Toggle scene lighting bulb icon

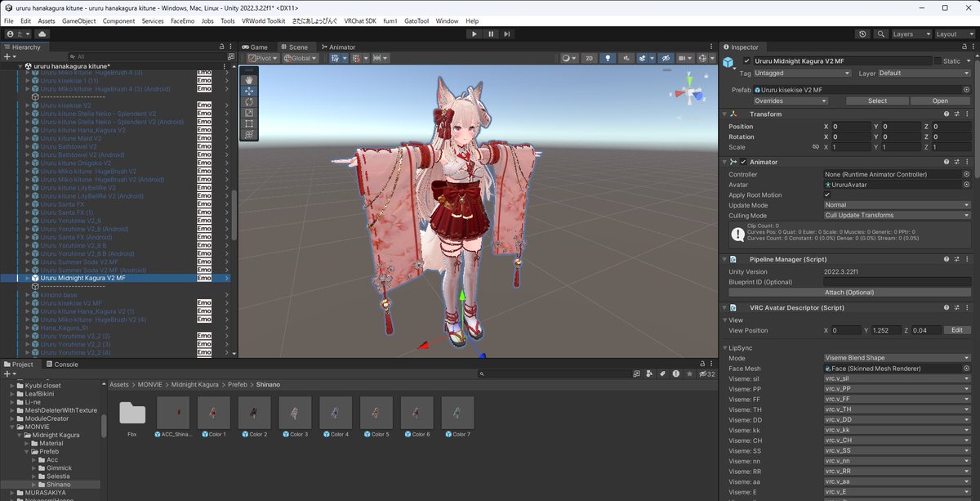pyautogui.click(x=607, y=59)
